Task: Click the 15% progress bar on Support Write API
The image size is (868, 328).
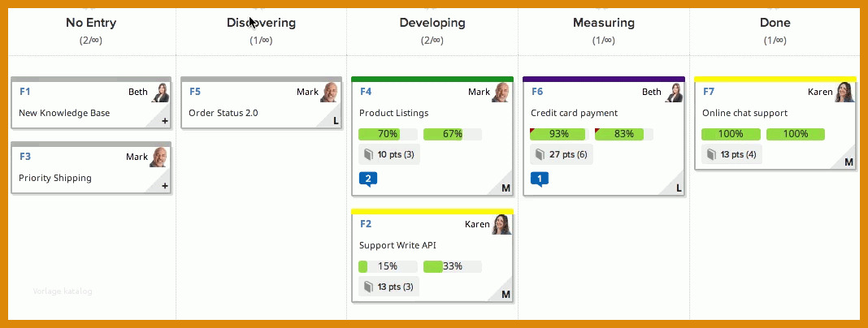Action: (388, 266)
